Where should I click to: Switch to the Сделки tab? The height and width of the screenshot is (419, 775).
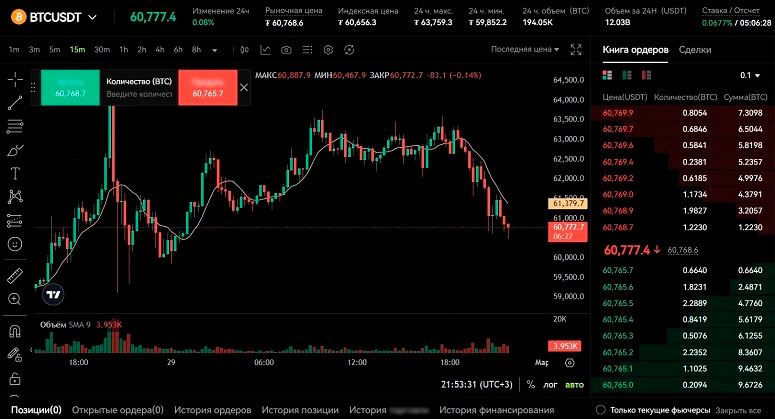(695, 49)
